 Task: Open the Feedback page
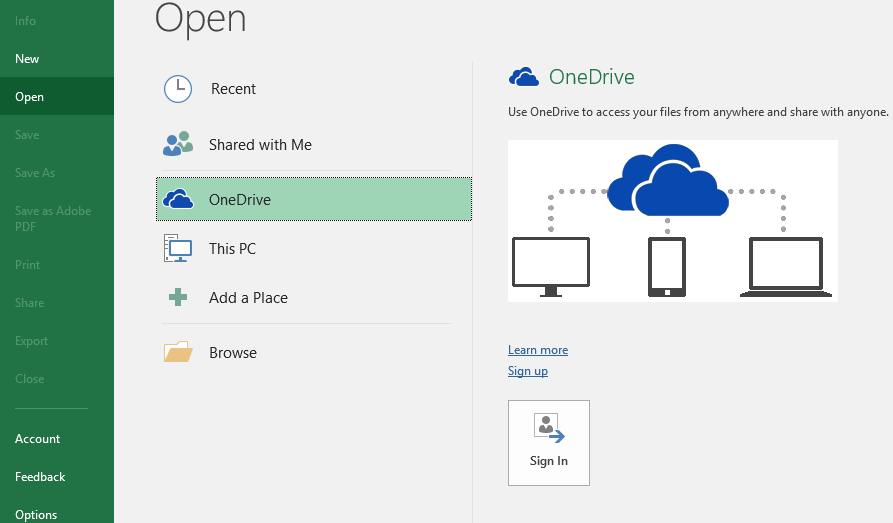(40, 477)
